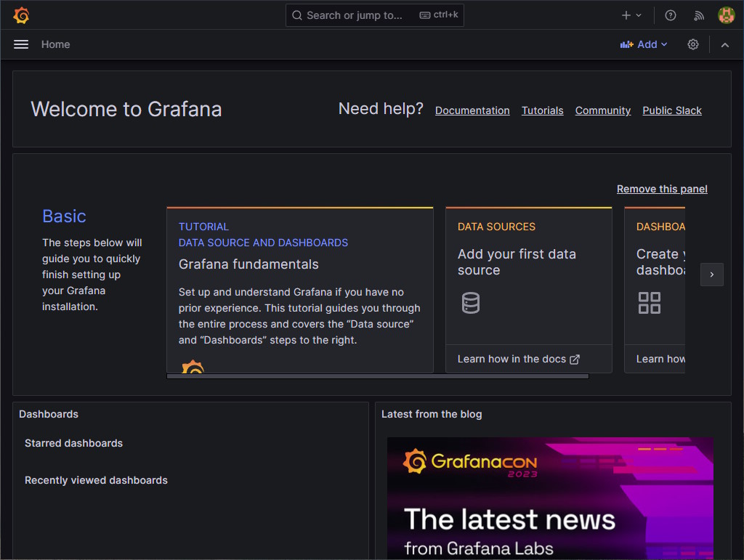Open the Add panel dropdown
Viewport: 744px width, 560px height.
(x=644, y=44)
